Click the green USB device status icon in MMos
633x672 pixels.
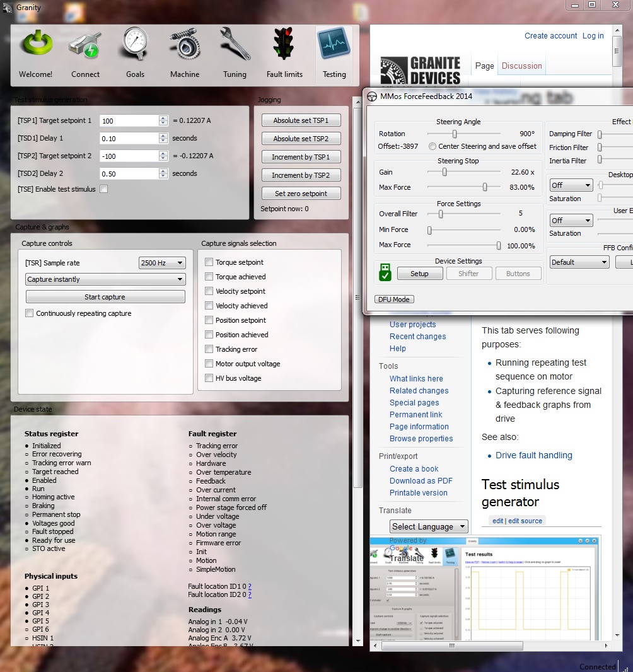coord(385,272)
